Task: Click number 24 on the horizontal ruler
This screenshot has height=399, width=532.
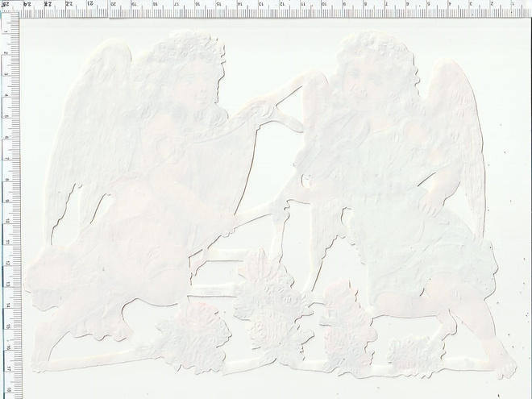Action: point(27,4)
